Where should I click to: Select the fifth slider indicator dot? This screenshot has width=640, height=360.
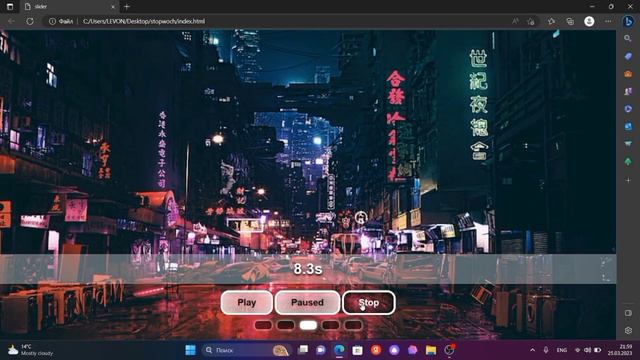point(353,325)
